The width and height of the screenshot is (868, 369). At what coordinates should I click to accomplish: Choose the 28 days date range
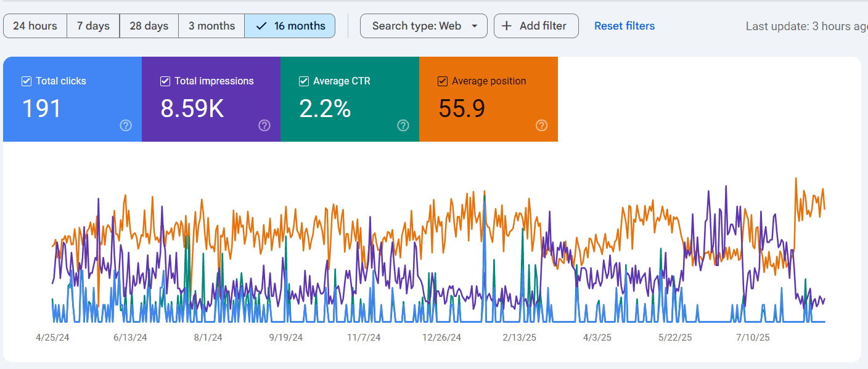coord(149,26)
